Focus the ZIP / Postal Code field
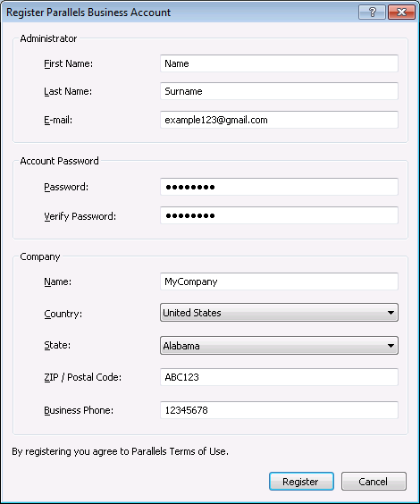Image resolution: width=420 pixels, height=504 pixels. pos(279,377)
